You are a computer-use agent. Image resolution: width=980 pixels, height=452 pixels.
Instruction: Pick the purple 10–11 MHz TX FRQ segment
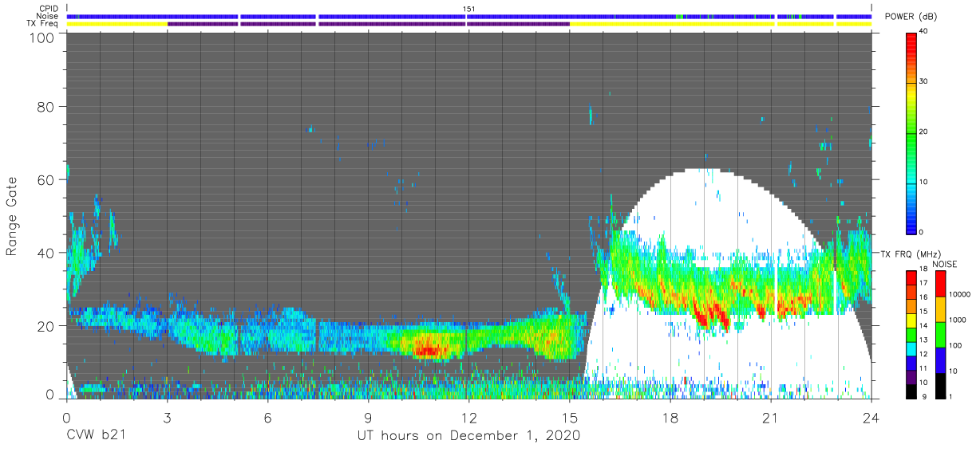[x=912, y=375]
